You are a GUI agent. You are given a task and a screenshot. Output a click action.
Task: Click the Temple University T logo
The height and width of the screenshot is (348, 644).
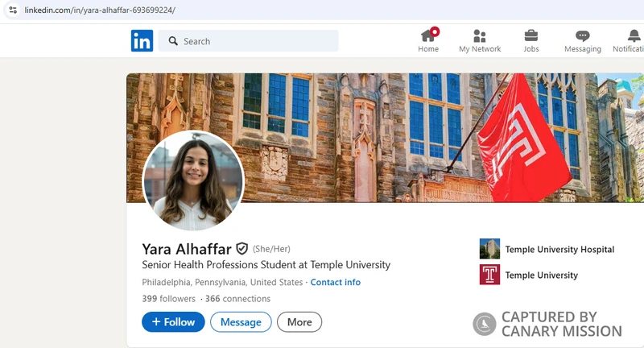[x=489, y=275]
